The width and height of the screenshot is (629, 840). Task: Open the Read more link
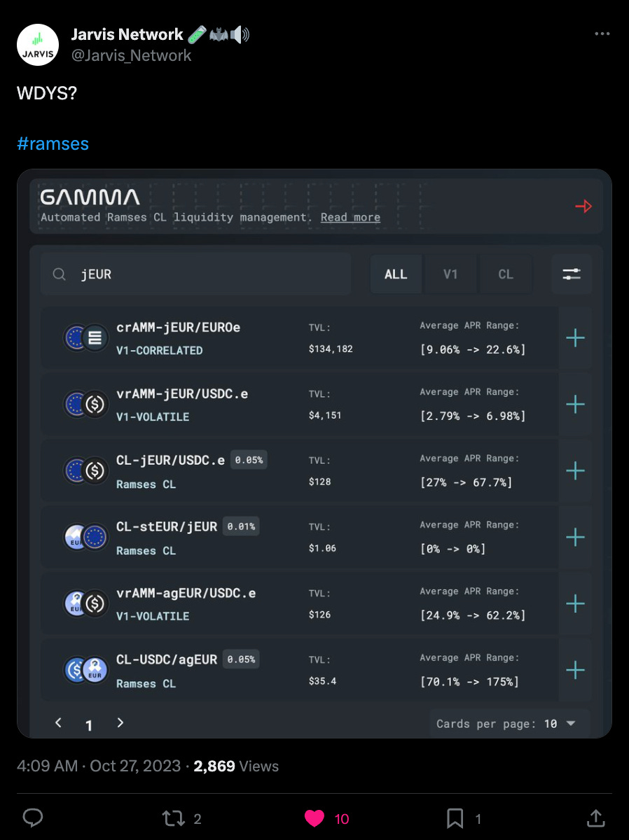pyautogui.click(x=350, y=217)
